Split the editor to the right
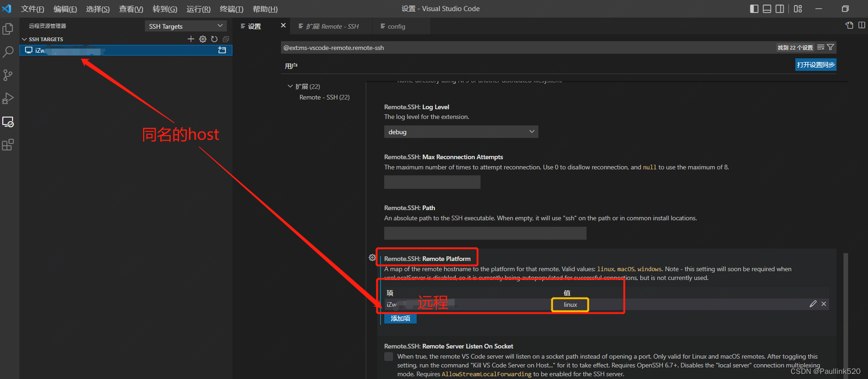Screen dimensions: 868x379 pyautogui.click(x=862, y=25)
